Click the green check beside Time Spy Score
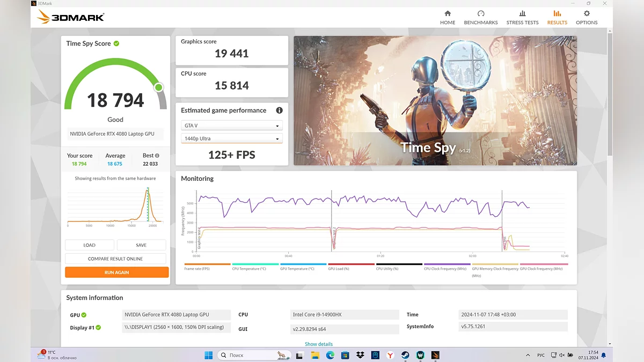Image resolution: width=644 pixels, height=362 pixels. [x=116, y=43]
